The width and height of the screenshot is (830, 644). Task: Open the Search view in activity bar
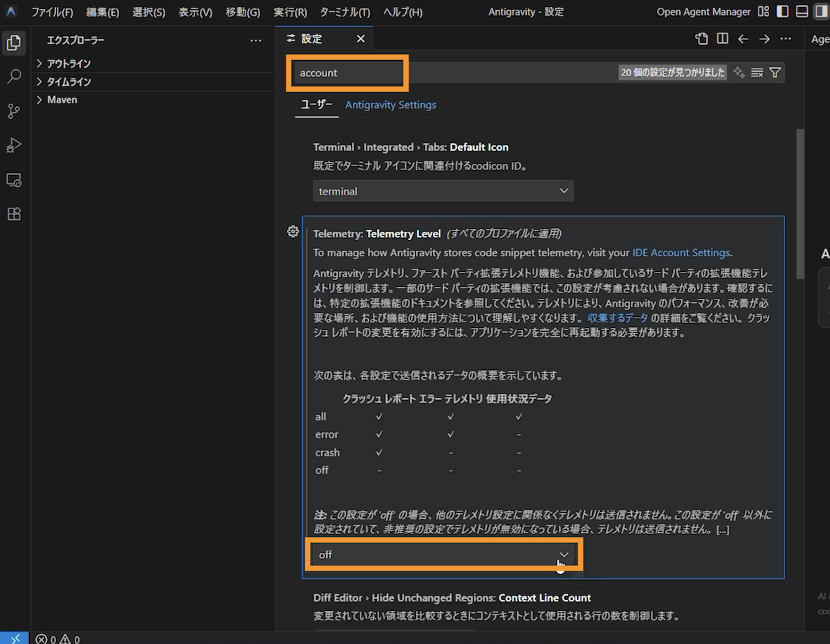[14, 77]
